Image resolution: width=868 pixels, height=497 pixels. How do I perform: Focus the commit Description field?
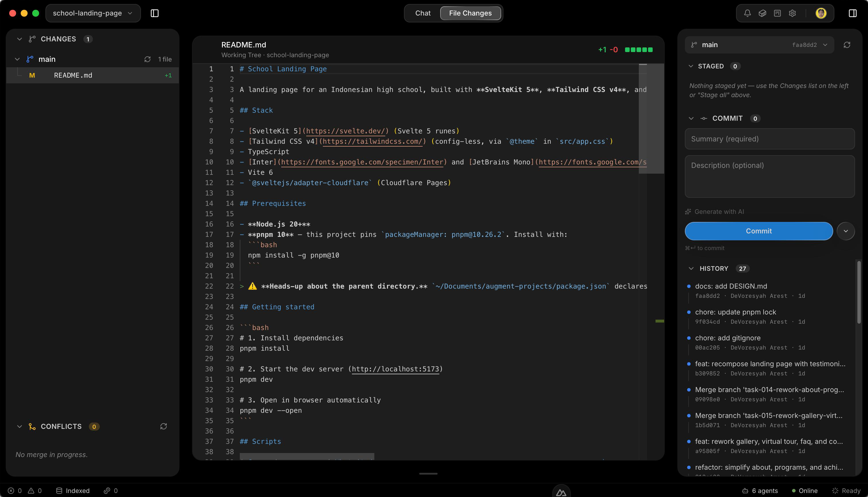point(770,176)
